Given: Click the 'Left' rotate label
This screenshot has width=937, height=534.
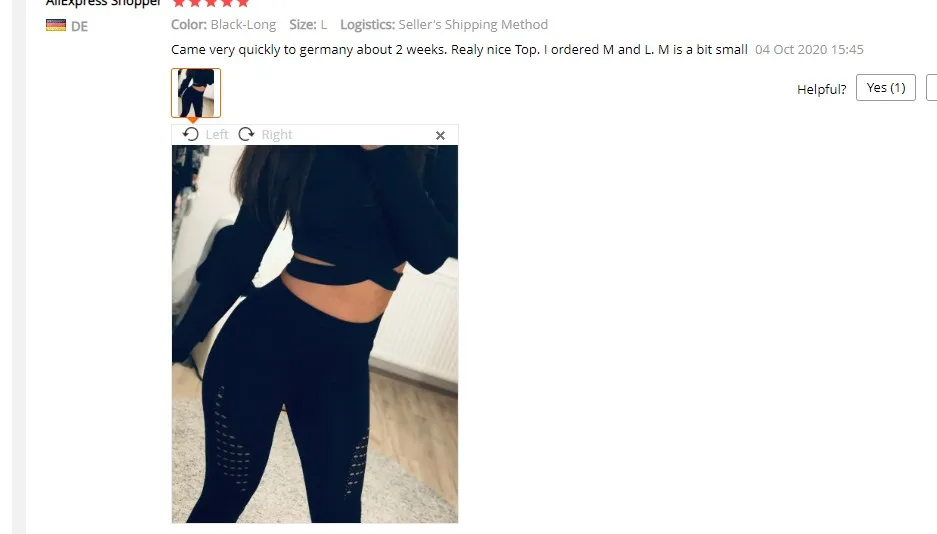Looking at the screenshot, I should (x=217, y=134).
